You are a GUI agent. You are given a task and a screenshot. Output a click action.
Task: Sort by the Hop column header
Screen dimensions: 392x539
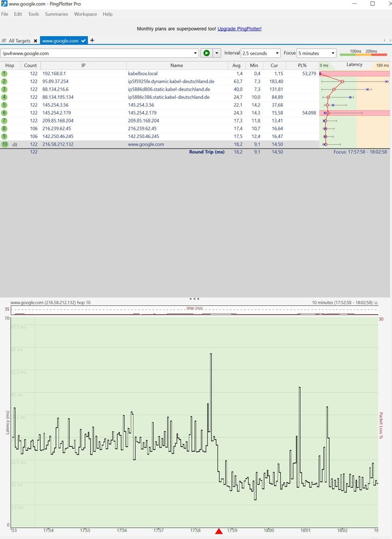[x=10, y=65]
